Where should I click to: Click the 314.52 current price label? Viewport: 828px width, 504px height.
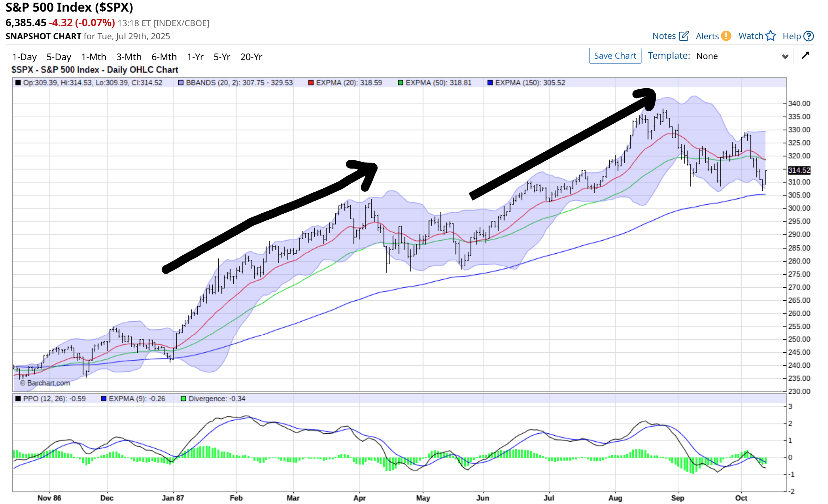(x=799, y=170)
